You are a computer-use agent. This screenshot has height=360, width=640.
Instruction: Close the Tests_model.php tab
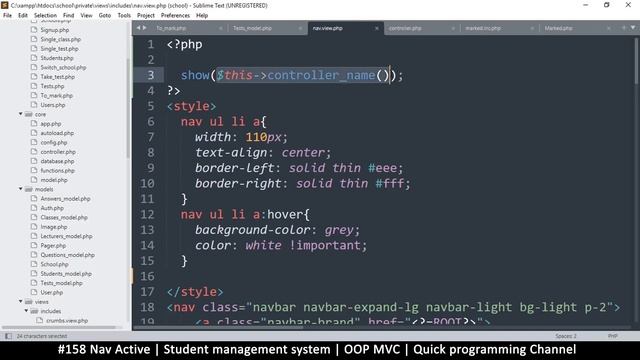point(300,28)
